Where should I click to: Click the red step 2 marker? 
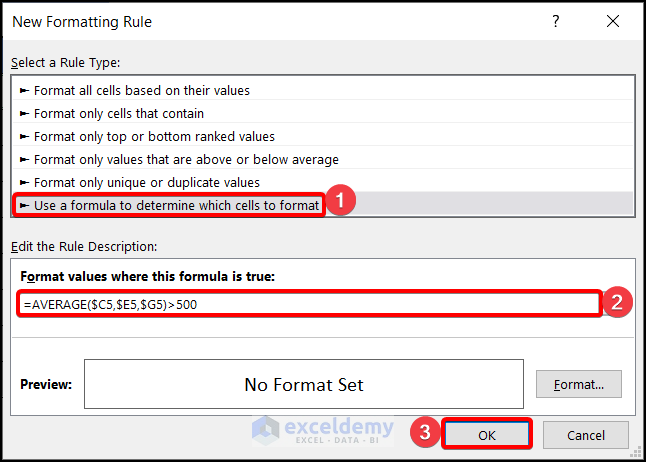click(x=620, y=303)
